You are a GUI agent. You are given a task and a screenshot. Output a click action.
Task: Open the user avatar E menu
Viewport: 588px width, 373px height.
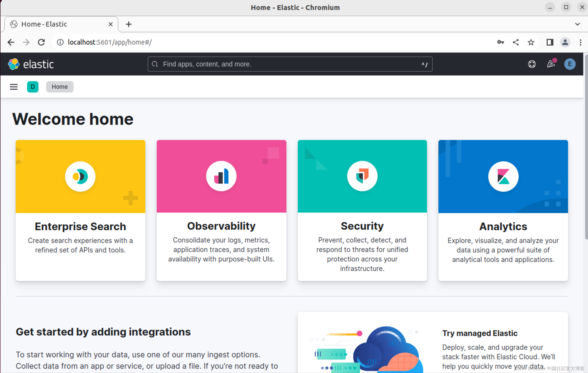tap(570, 64)
